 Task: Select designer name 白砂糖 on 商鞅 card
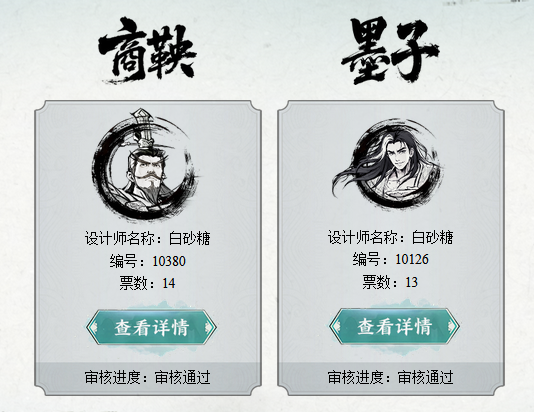(x=189, y=238)
